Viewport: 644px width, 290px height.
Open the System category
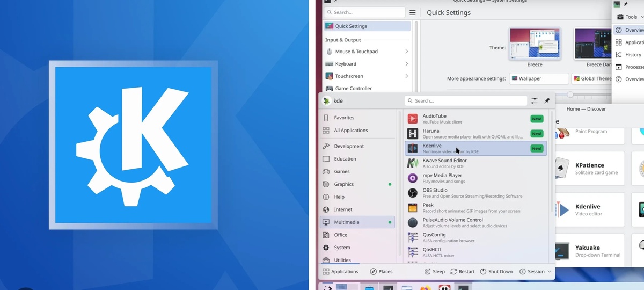[358, 248]
